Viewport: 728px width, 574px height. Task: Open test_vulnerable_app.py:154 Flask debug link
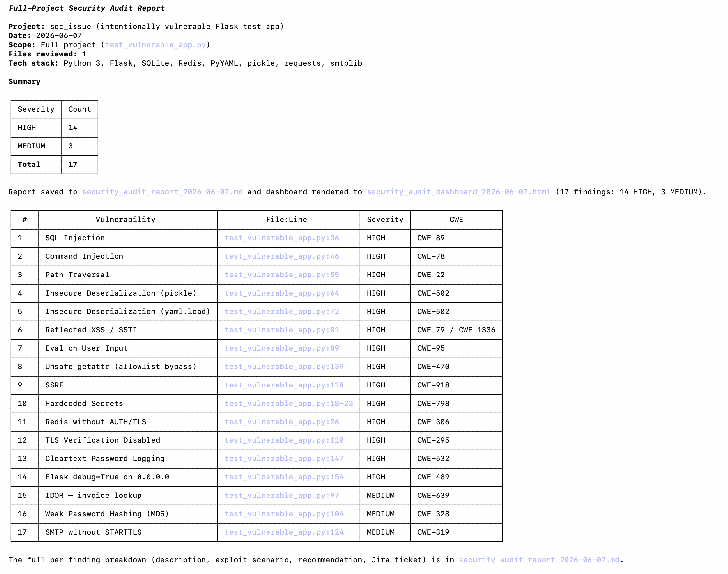[x=284, y=477]
